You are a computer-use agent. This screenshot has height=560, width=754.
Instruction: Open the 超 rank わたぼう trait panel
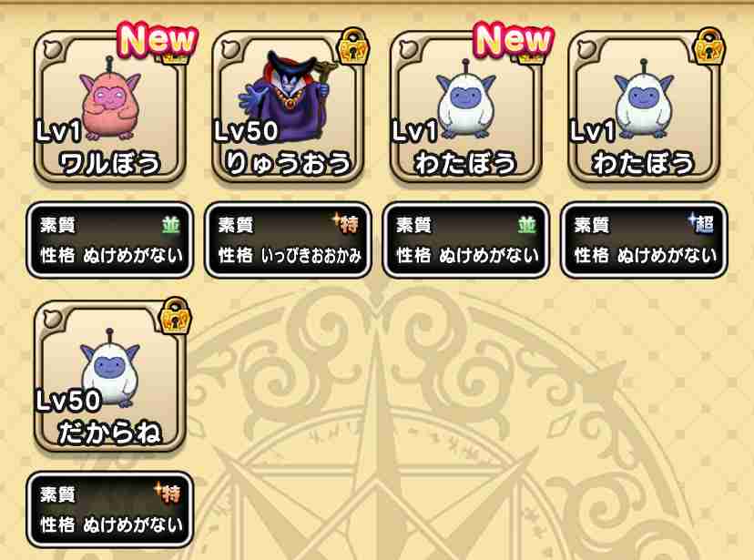[644, 240]
